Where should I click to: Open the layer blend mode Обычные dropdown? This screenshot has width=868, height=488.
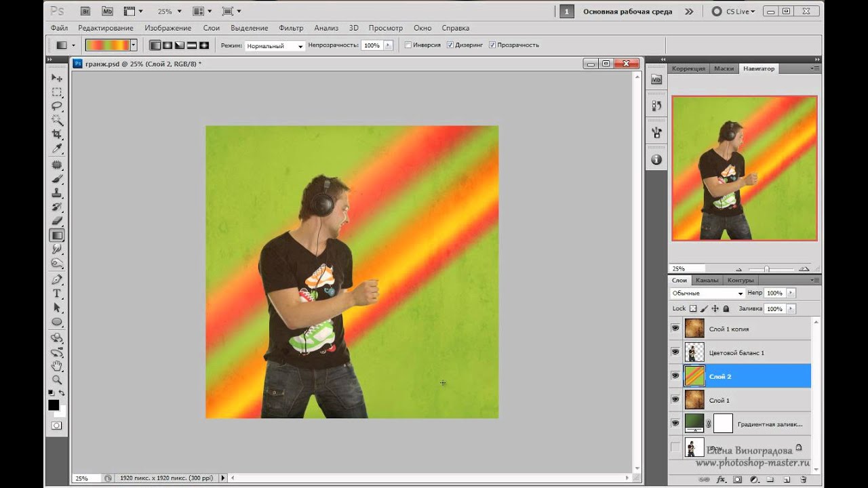tap(707, 293)
